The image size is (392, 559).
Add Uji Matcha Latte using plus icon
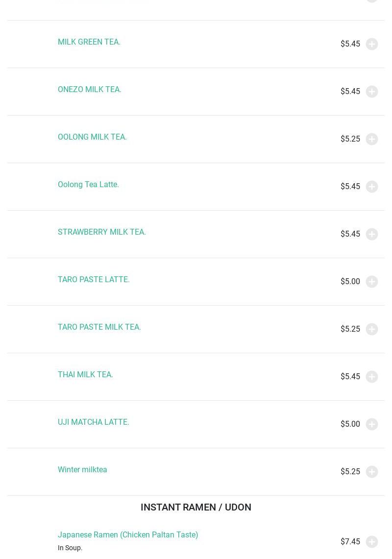pos(372,424)
